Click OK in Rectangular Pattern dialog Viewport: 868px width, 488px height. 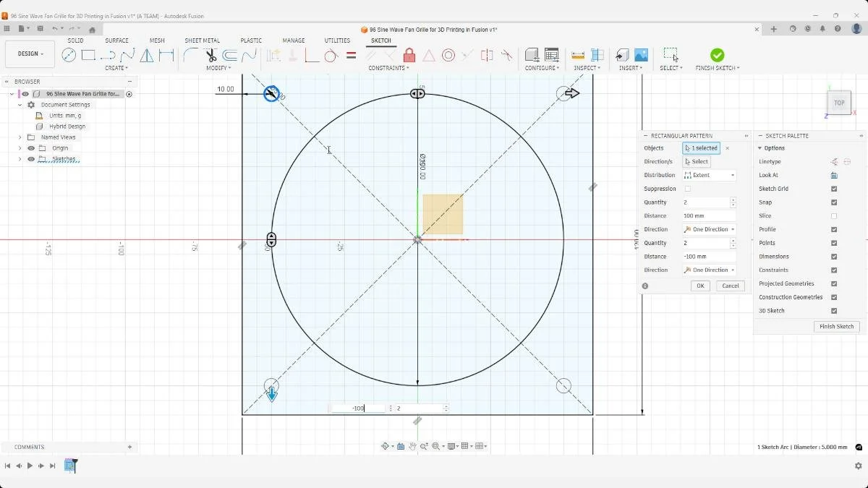point(700,286)
